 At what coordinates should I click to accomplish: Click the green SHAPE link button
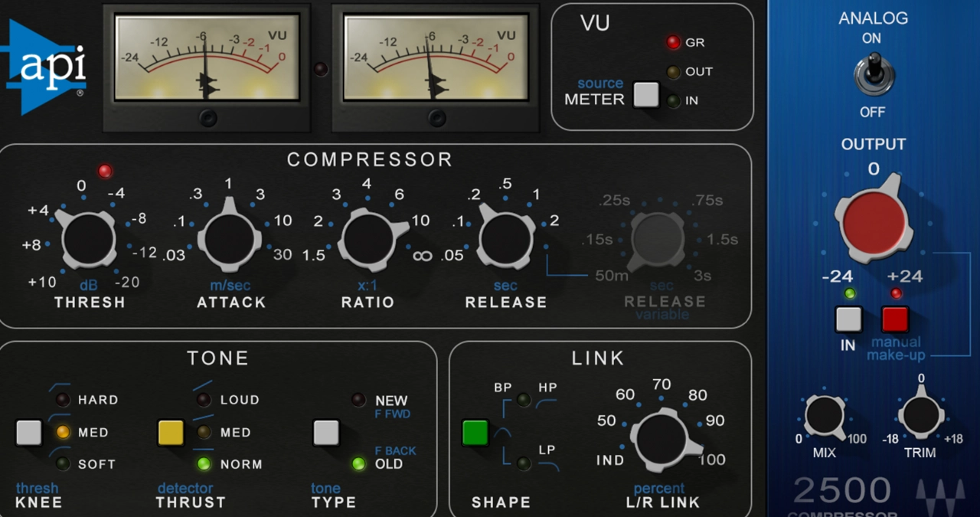[x=475, y=433]
